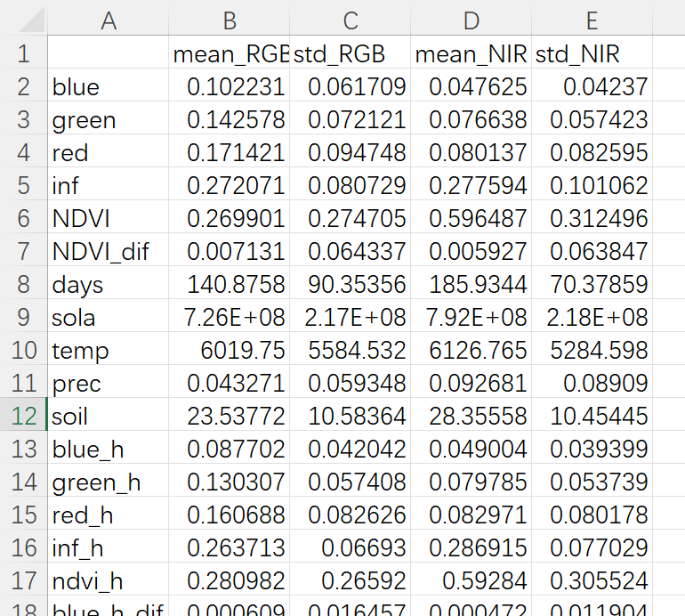
Task: Select row 6 header
Action: (24, 218)
